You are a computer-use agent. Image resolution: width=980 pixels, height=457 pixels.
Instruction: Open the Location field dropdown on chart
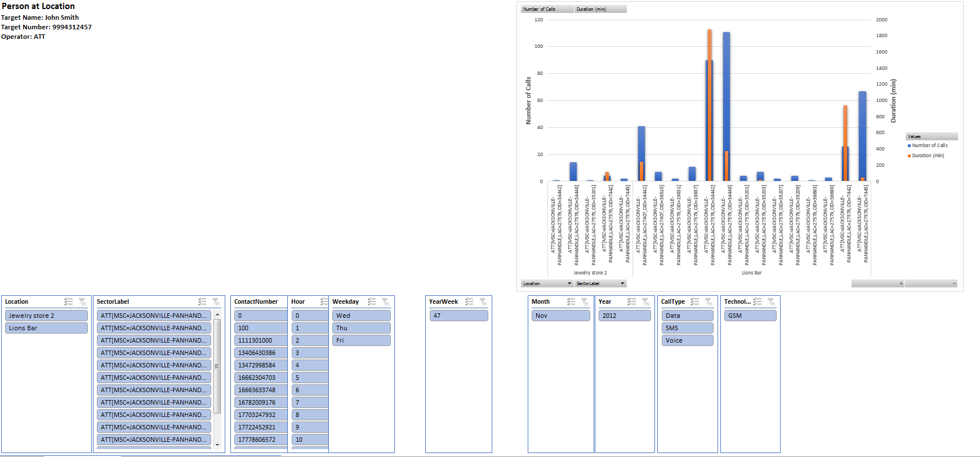[x=569, y=283]
